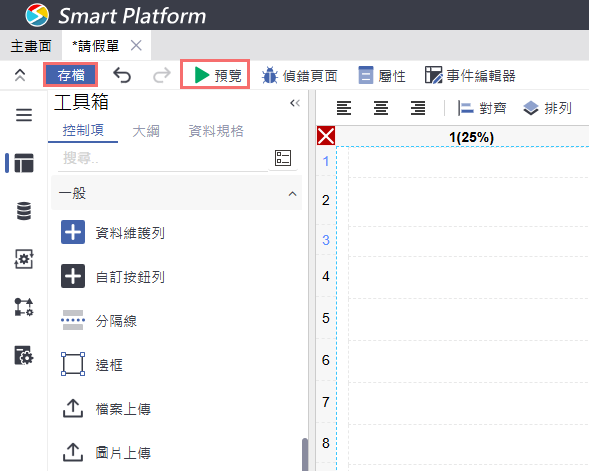Collapse the 工具箱 panel with double chevron
Viewport: 589px width, 471px height.
[x=295, y=103]
